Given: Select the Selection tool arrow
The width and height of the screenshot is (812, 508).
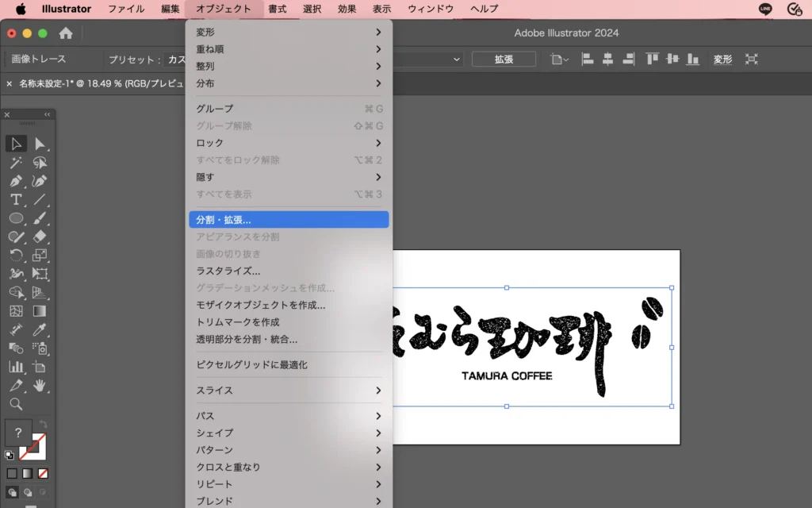Looking at the screenshot, I should [16, 144].
